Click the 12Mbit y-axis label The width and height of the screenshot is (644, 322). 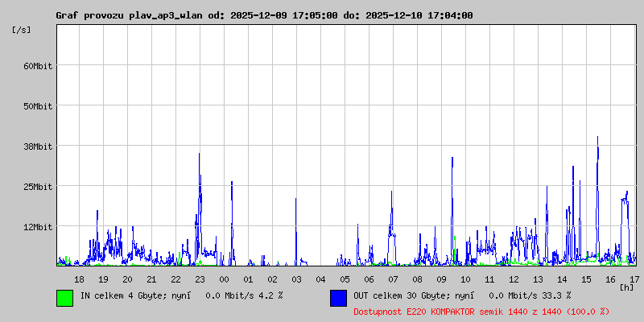tap(38, 227)
